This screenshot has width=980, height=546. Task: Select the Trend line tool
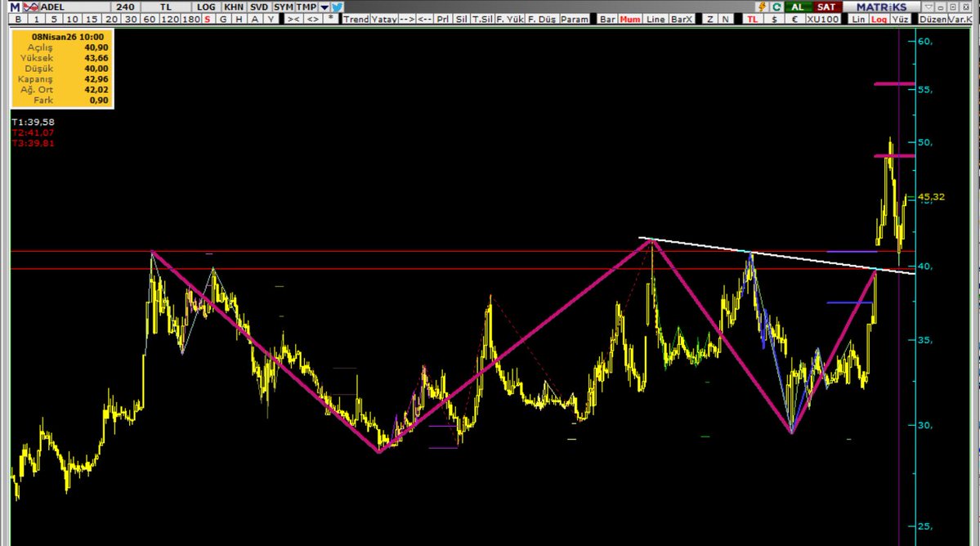(x=356, y=20)
